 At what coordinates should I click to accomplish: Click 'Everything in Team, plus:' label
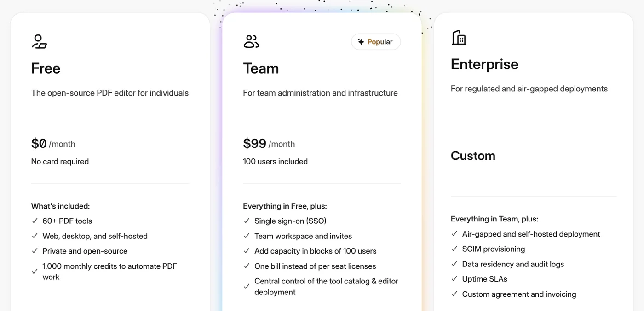(x=494, y=219)
